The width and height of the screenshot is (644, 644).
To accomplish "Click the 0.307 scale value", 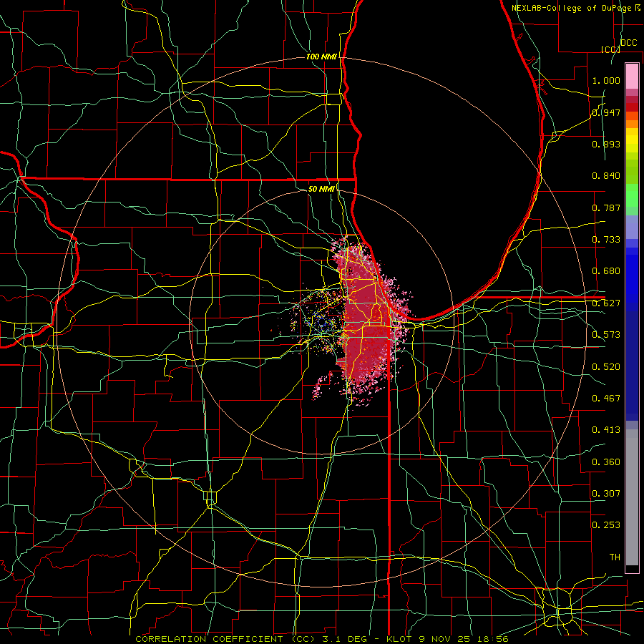I will pyautogui.click(x=606, y=494).
